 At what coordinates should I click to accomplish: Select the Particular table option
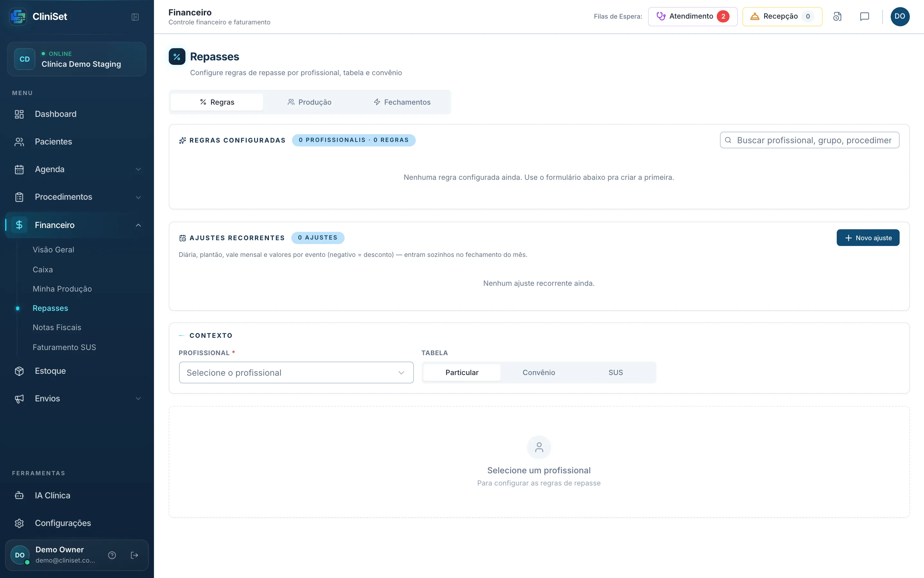pyautogui.click(x=462, y=372)
